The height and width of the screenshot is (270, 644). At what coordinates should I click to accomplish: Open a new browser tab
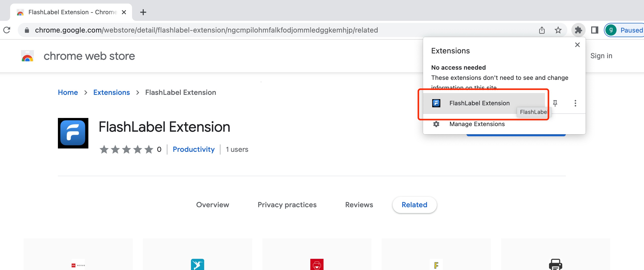tap(143, 12)
